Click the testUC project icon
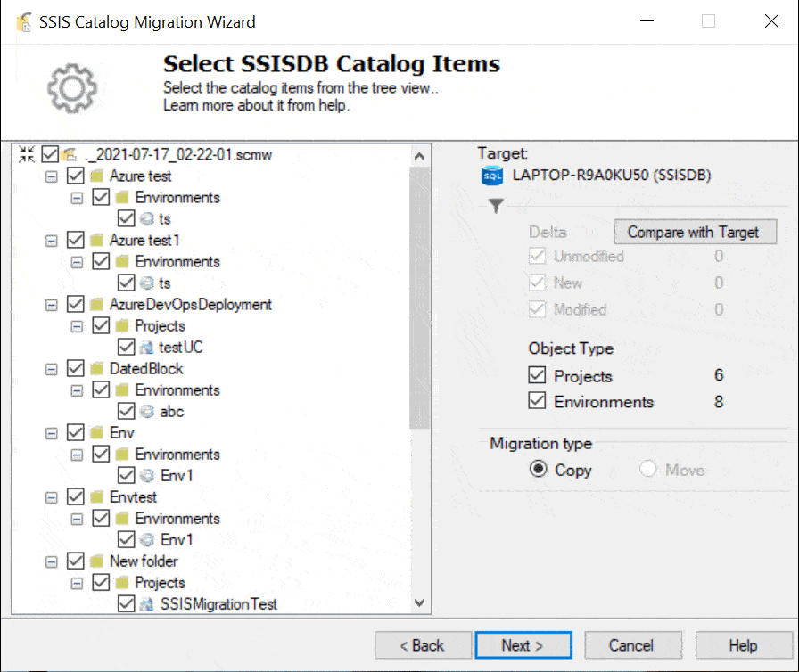 [147, 348]
